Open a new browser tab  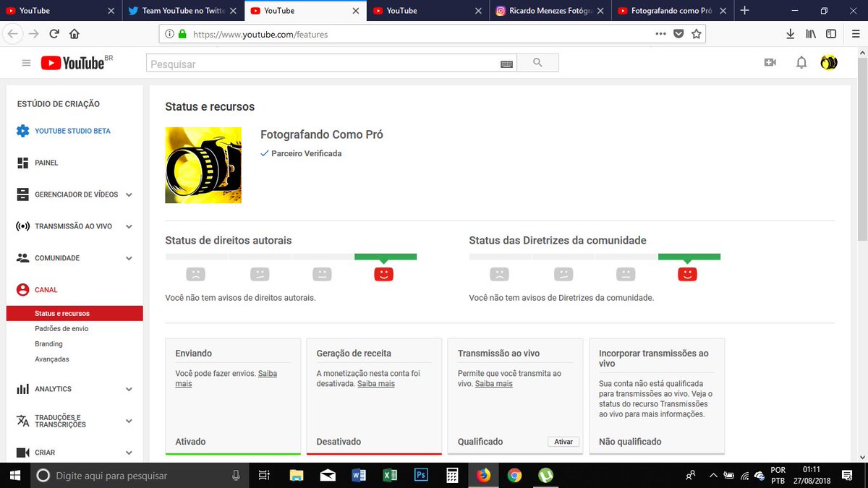pos(744,10)
